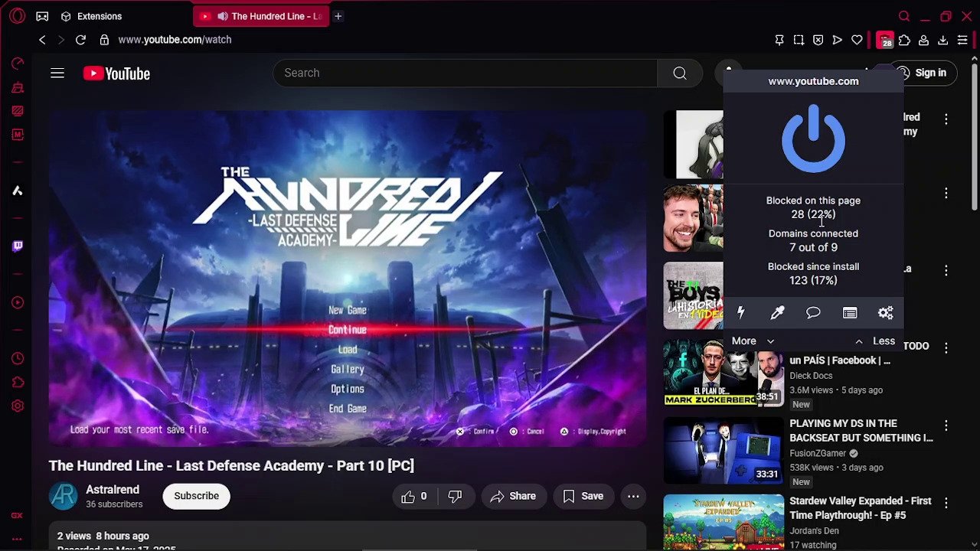
Task: Share the video
Action: [x=513, y=496]
